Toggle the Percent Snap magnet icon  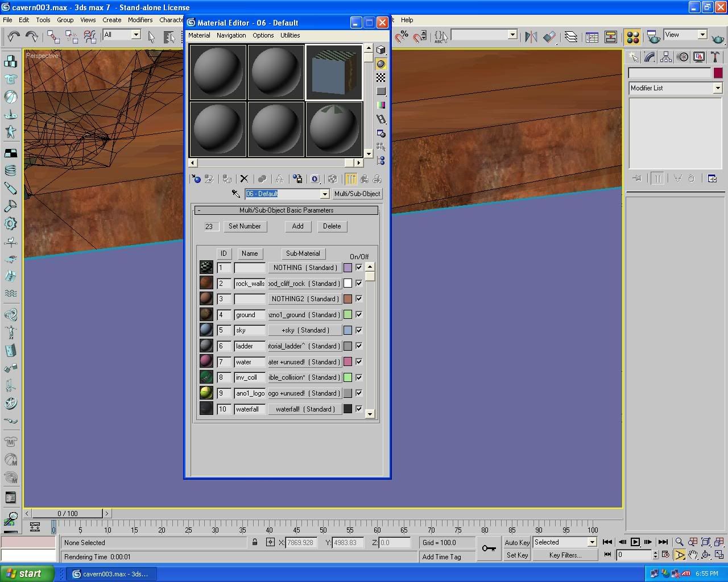point(402,37)
